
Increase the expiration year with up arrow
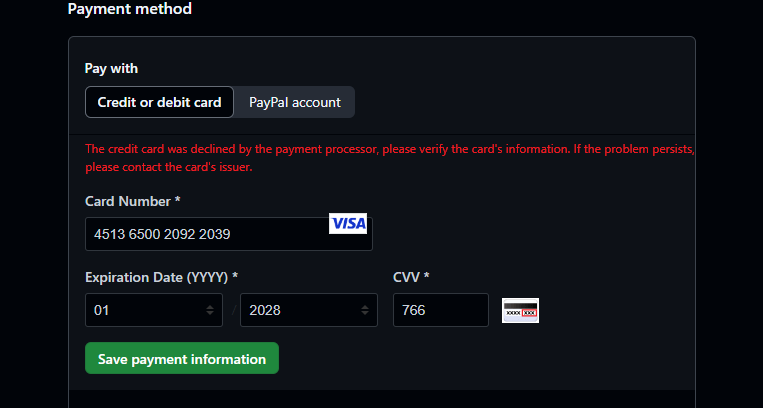pyautogui.click(x=364, y=307)
